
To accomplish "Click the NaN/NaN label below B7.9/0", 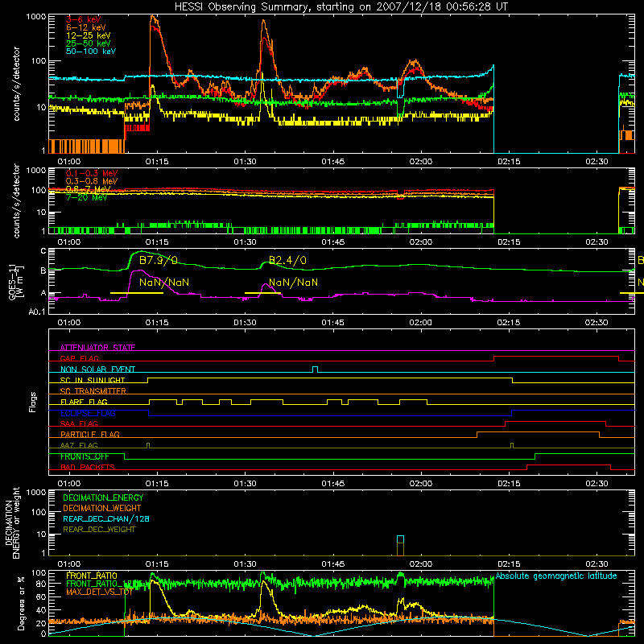I will (x=164, y=283).
